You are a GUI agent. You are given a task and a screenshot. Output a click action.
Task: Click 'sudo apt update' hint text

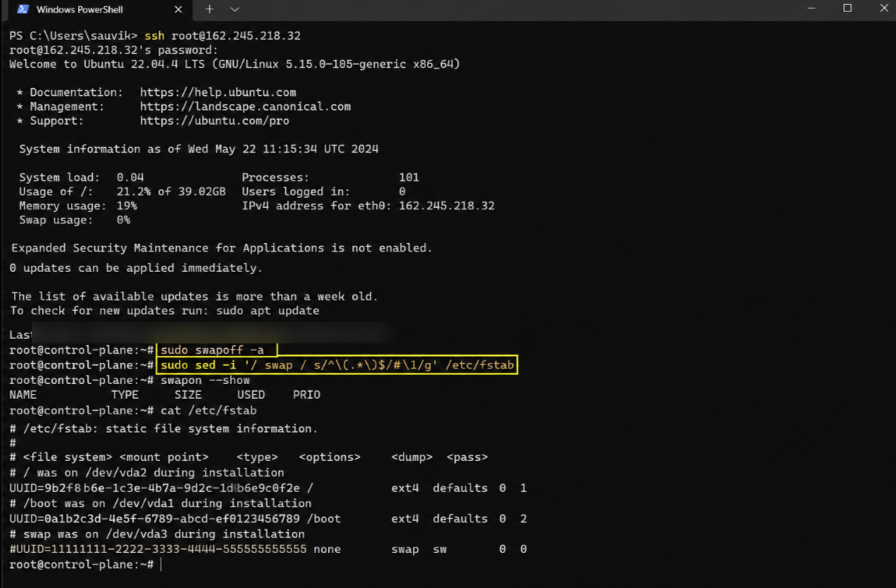pos(267,311)
